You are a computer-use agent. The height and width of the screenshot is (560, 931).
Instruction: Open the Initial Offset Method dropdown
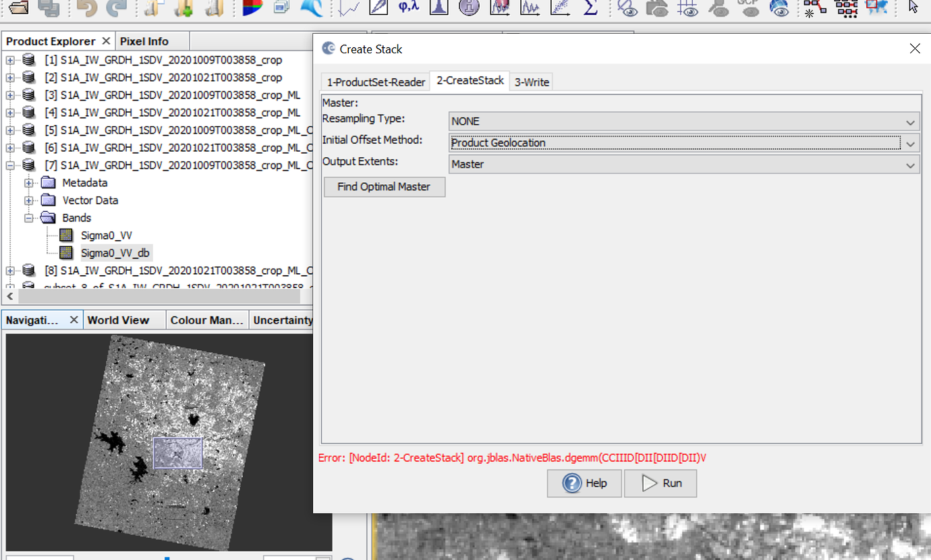pos(684,143)
